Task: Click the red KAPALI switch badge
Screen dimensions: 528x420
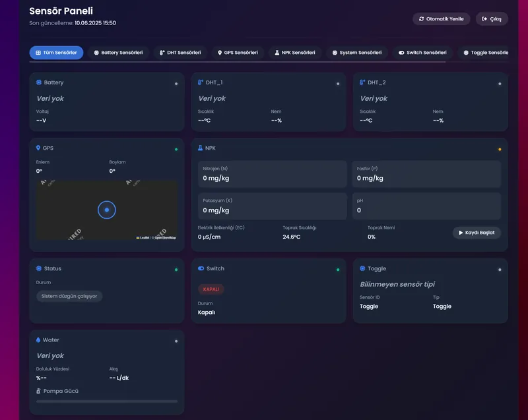Action: [211, 289]
